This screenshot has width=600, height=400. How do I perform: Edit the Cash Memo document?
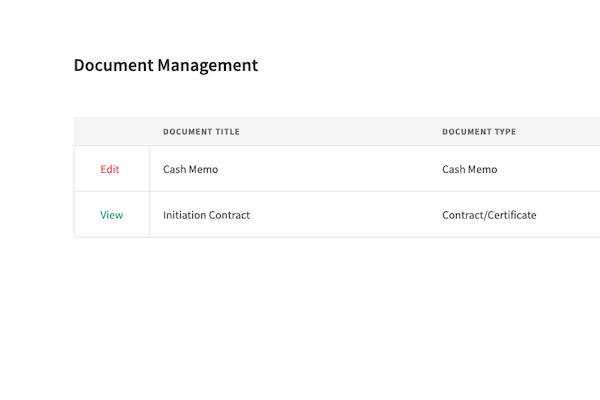(x=110, y=169)
